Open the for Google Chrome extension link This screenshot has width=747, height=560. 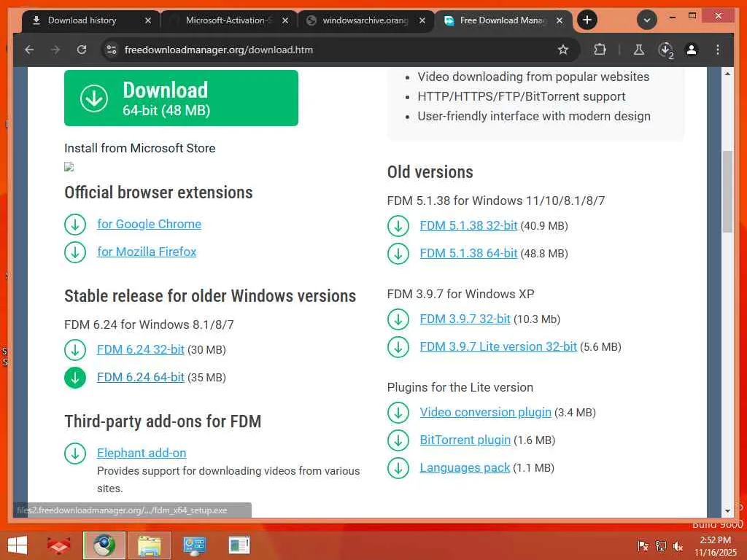coord(149,224)
